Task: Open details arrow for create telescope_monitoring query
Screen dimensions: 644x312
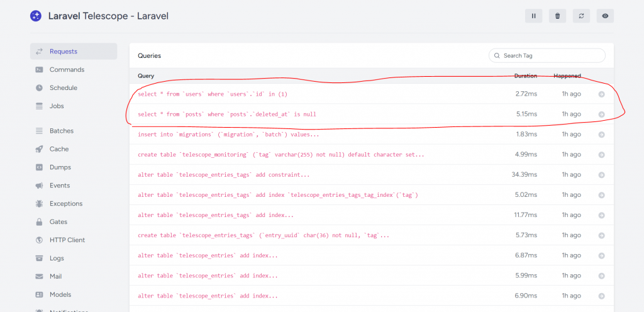Action: 601,155
